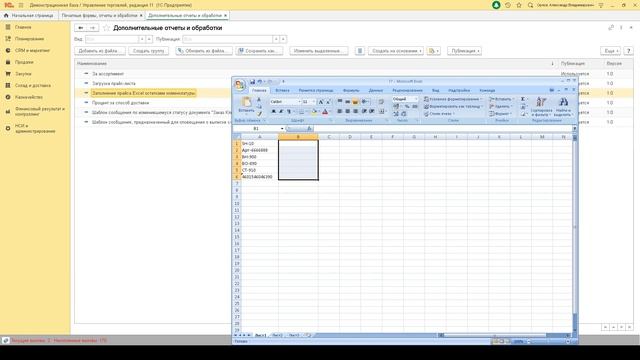The image size is (640, 360).
Task: Click 'Изменить выделенные...' button
Action: coord(318,51)
